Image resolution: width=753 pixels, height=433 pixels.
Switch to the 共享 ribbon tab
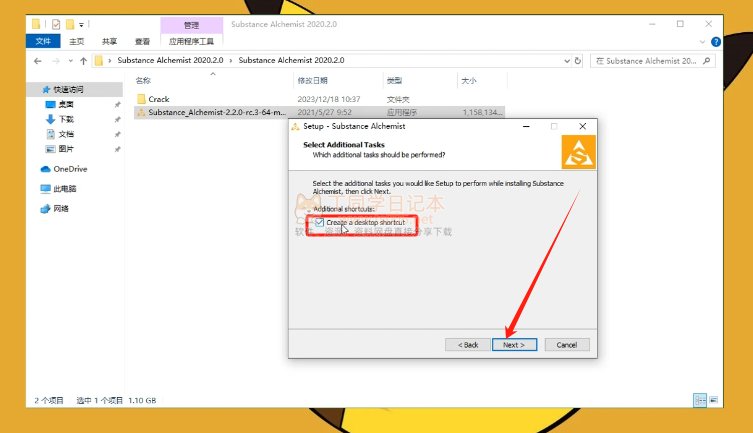click(x=109, y=42)
